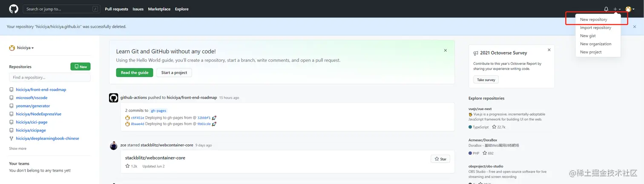Go to Issues in the header
This screenshot has width=644, height=184.
click(x=138, y=9)
